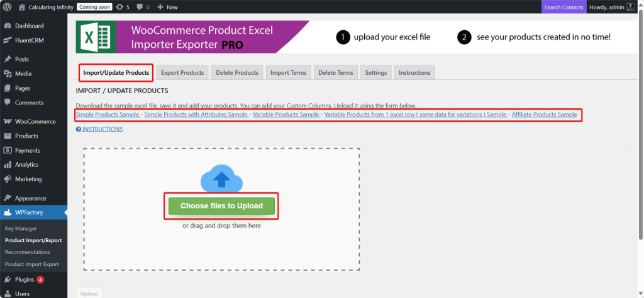The image size is (644, 298).
Task: Switch to the Settings tab
Action: tap(376, 73)
